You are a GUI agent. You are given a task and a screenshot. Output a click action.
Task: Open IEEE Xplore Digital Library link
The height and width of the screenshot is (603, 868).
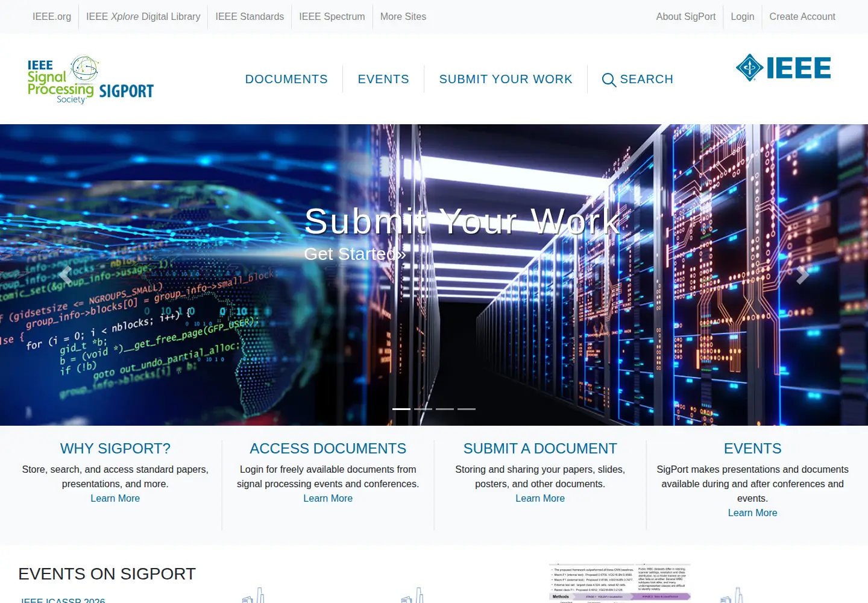[x=143, y=17]
